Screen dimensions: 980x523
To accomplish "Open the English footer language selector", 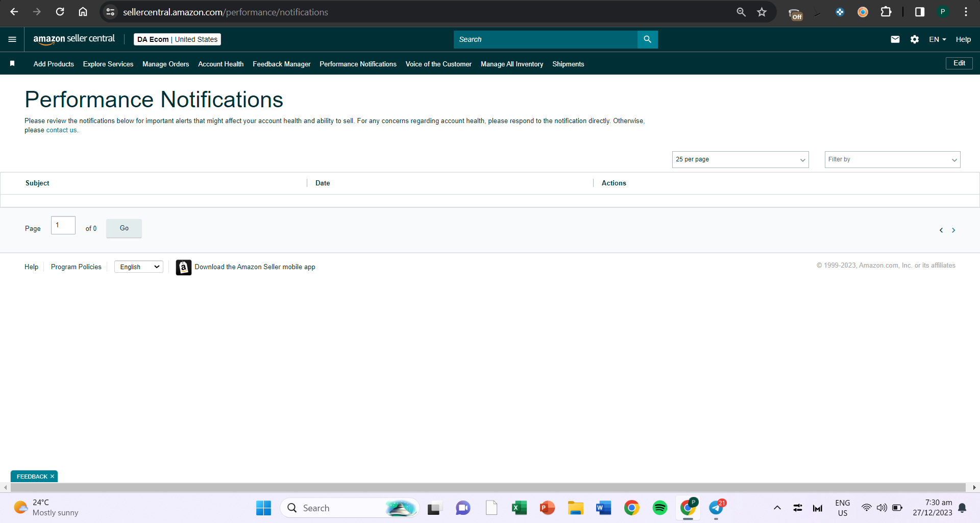I will coord(139,267).
